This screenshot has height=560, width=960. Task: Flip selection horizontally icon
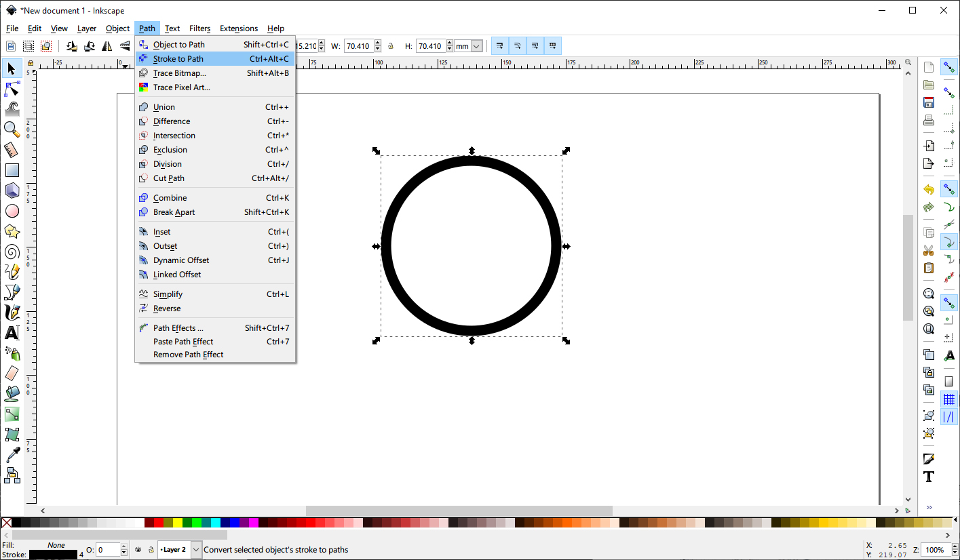coord(107,46)
